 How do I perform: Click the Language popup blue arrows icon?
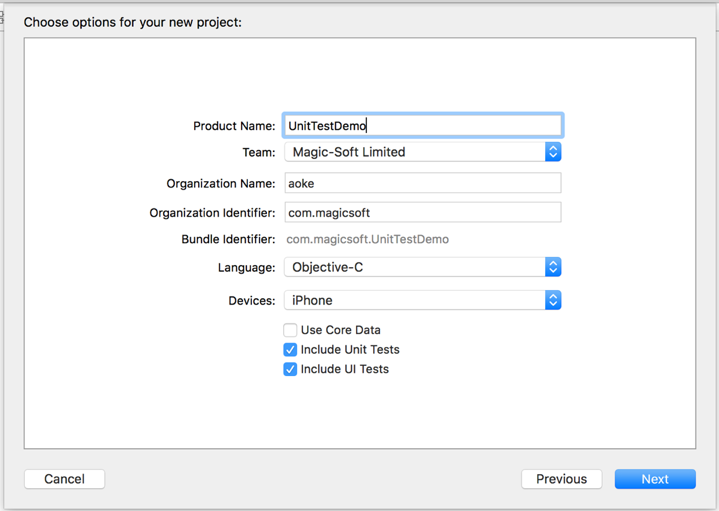click(x=553, y=267)
